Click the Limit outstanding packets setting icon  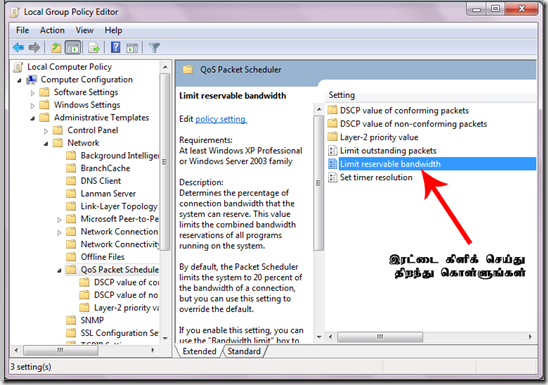point(332,151)
